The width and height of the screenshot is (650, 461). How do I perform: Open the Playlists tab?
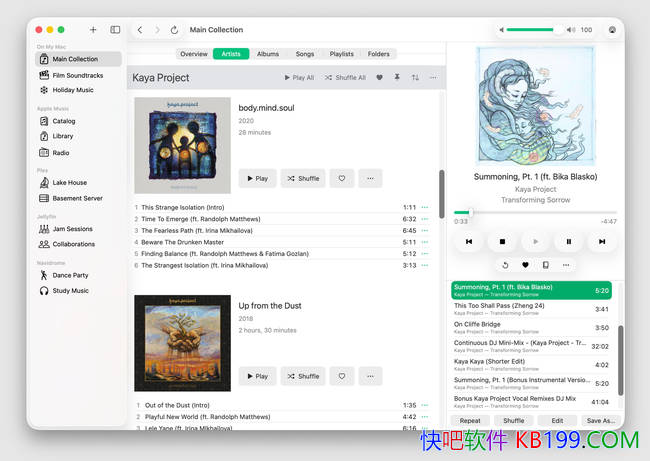[341, 54]
